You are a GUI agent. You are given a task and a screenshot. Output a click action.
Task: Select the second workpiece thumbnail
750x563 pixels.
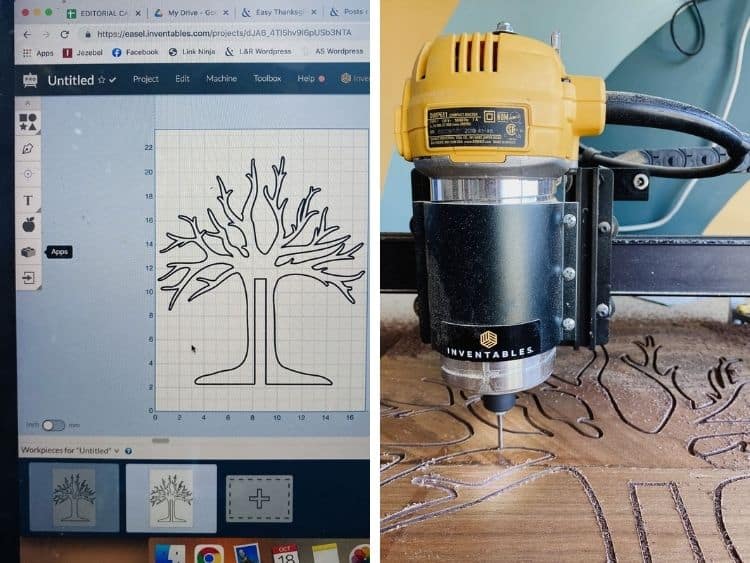point(171,498)
